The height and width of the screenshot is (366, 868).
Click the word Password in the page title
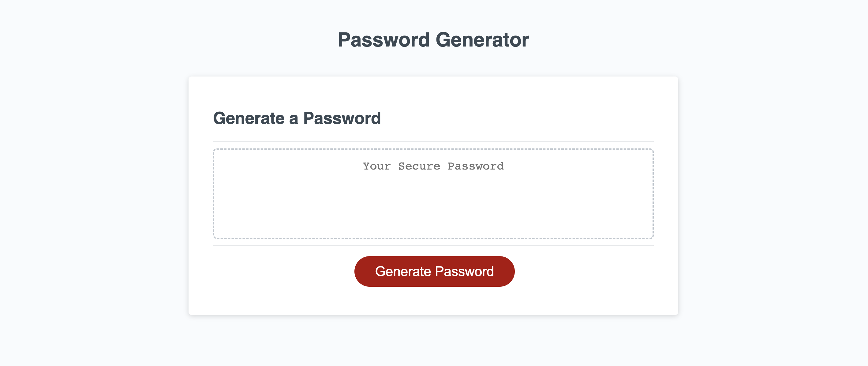(384, 40)
